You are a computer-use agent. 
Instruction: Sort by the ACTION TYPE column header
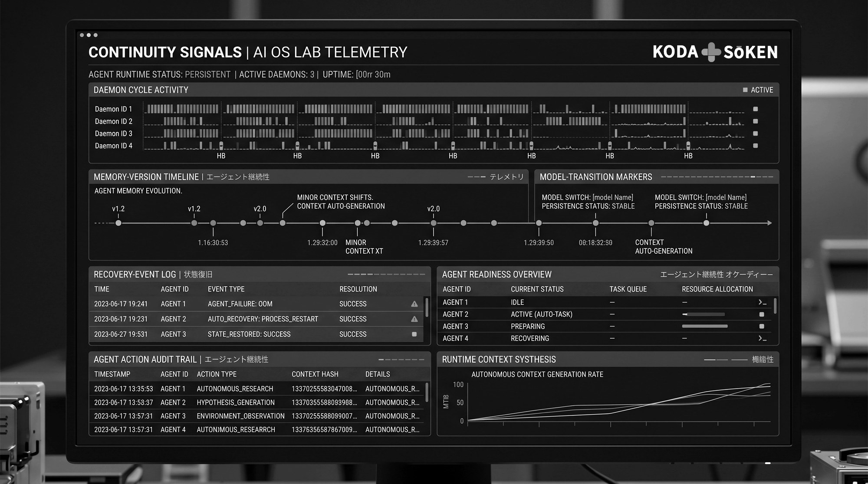click(217, 374)
